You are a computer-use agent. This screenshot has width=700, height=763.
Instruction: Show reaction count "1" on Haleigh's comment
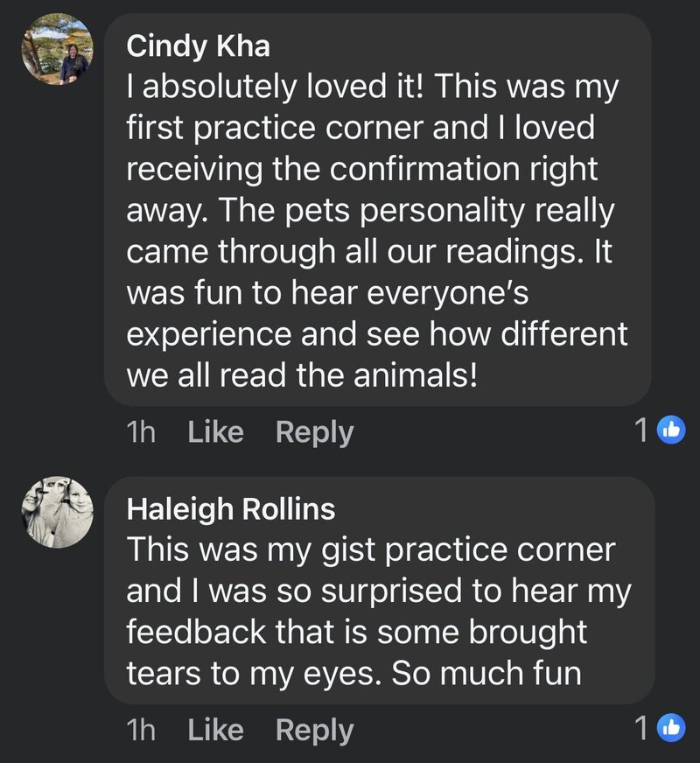[x=642, y=728]
